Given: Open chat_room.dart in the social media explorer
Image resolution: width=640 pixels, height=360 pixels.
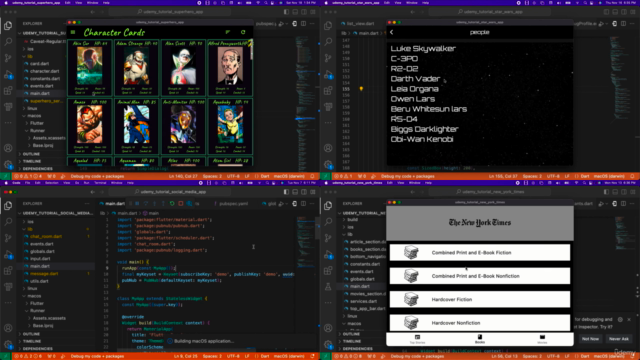Looking at the screenshot, I should coord(46,236).
